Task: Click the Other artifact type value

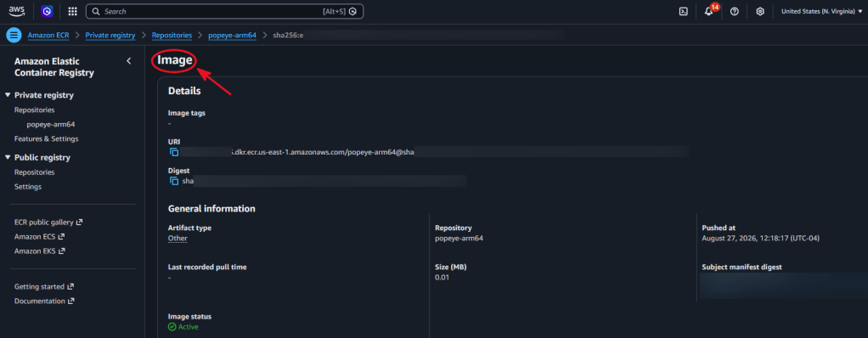Action: point(178,239)
